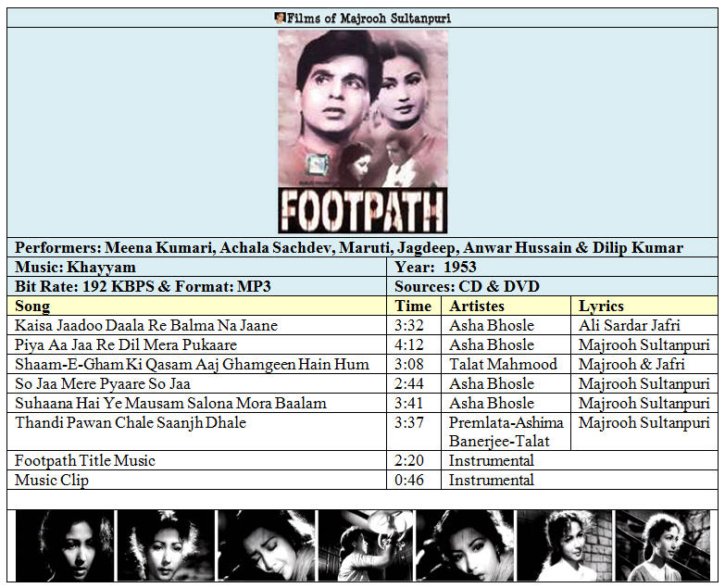This screenshot has width=725, height=588.
Task: Click the Premlata-Ashima Banerjee-Talat artiste cell
Action: (x=506, y=432)
